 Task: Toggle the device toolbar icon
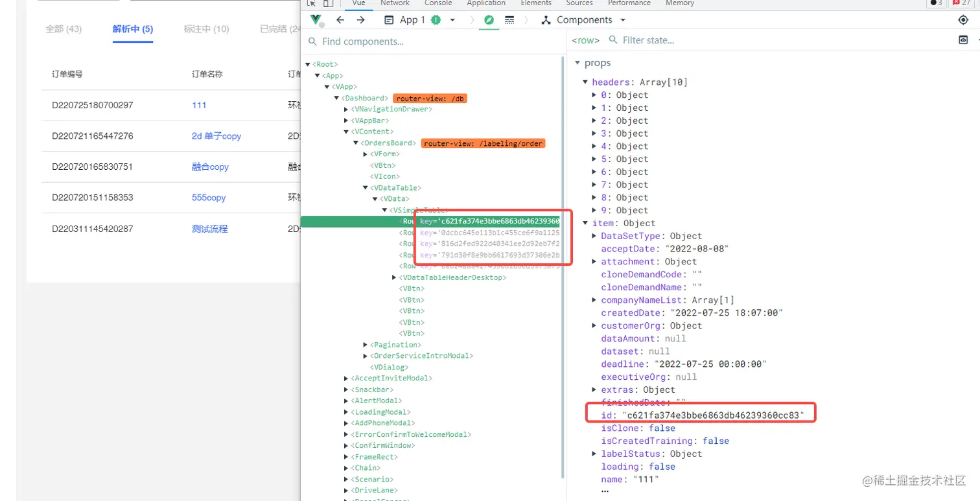pos(329,3)
